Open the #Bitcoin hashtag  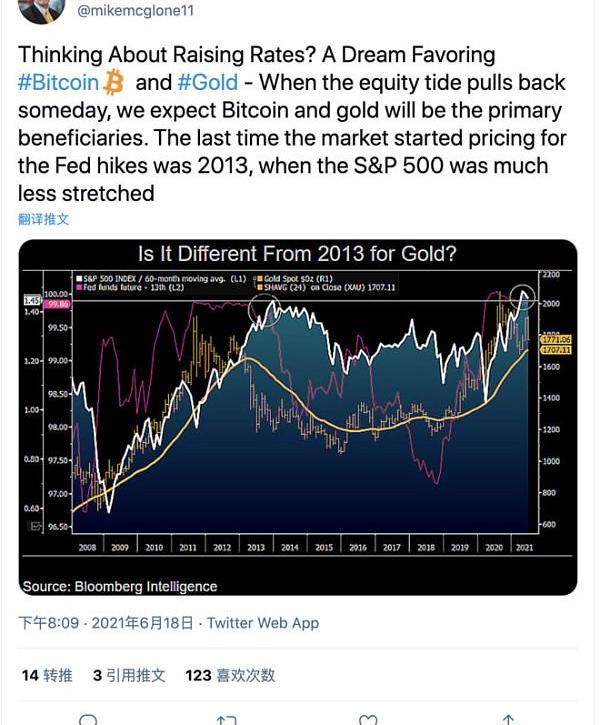point(59,83)
